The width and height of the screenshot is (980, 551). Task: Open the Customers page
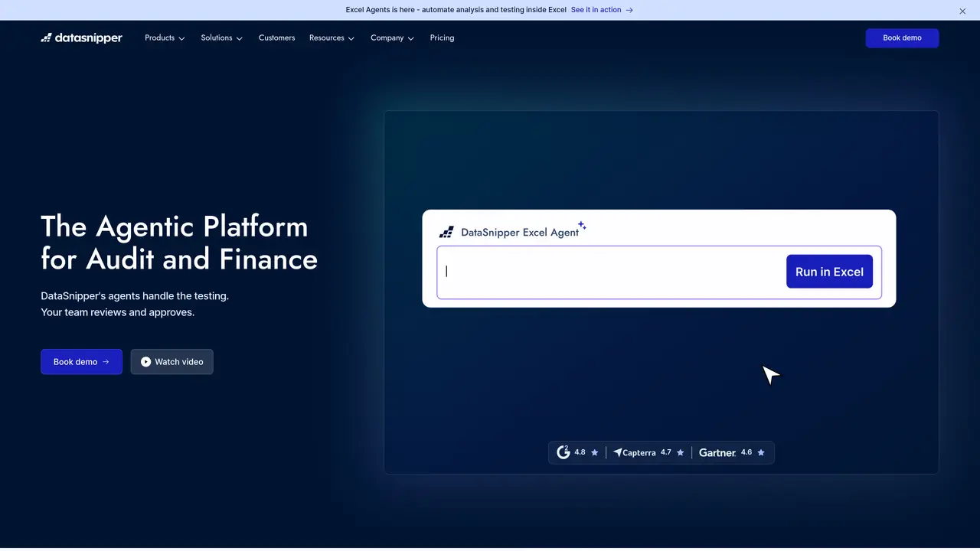click(x=276, y=37)
